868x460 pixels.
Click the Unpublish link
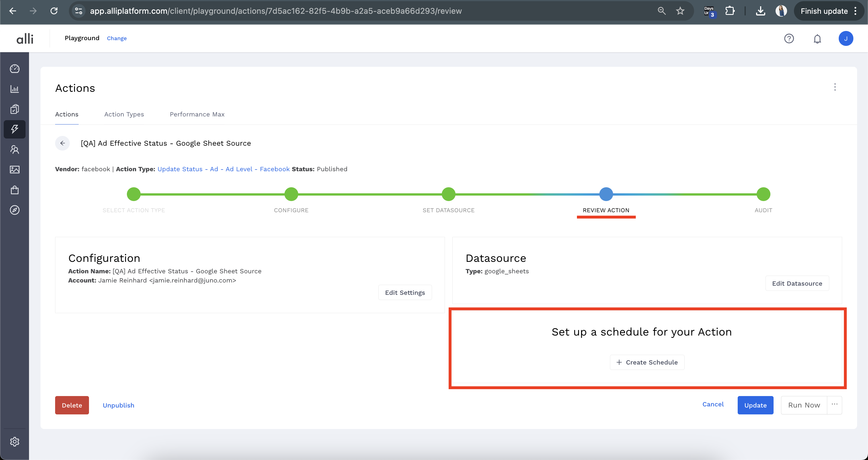tap(118, 406)
